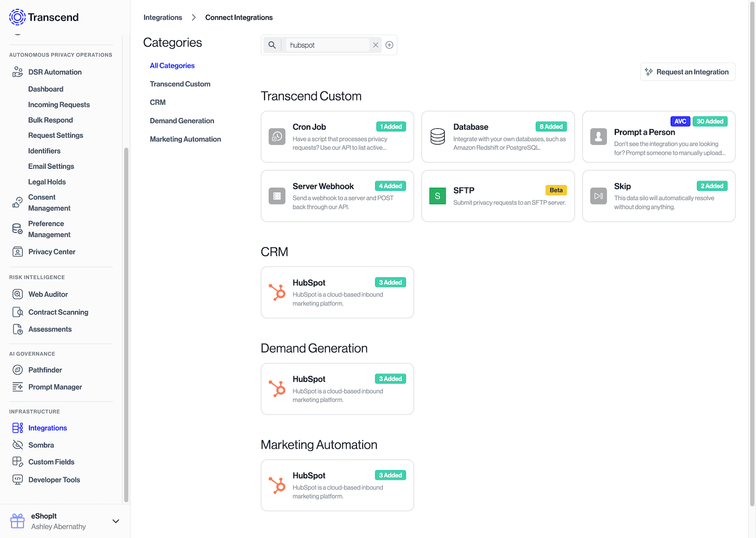Open the DSR Automation section icon
The image size is (756, 538).
click(x=16, y=71)
